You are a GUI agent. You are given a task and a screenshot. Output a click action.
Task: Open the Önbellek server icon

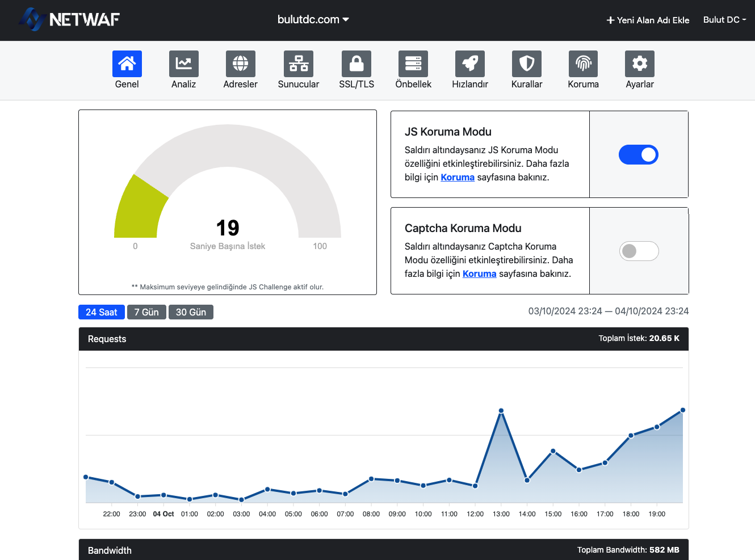(x=413, y=64)
